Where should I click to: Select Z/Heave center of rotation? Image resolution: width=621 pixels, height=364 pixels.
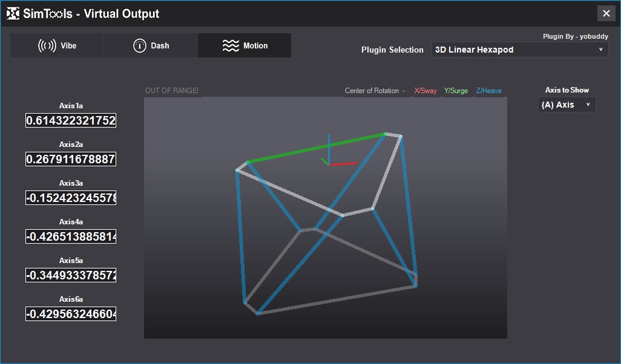[488, 91]
